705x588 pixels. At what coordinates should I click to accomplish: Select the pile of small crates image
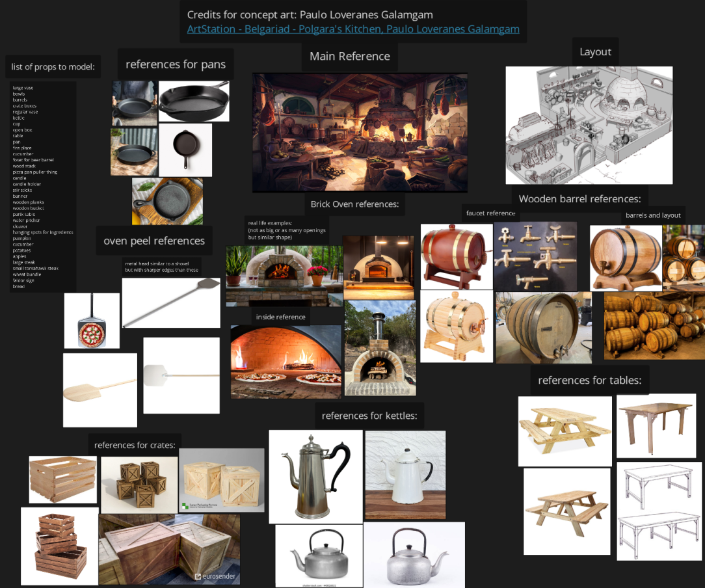pos(139,485)
